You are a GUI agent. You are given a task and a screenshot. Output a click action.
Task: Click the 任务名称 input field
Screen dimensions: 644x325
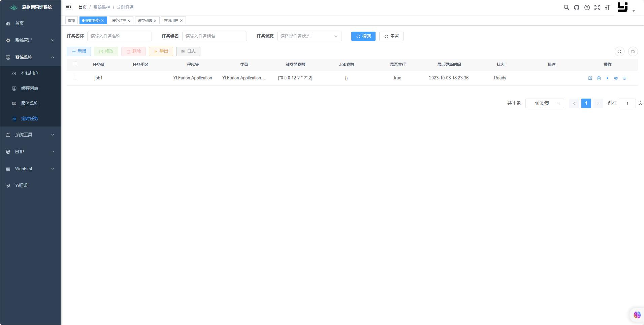120,36
